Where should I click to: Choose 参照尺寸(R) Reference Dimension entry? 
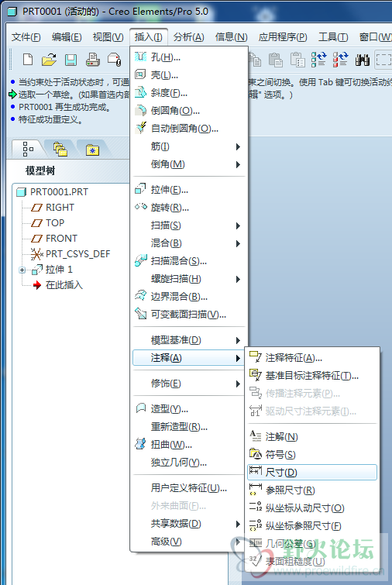pos(312,490)
